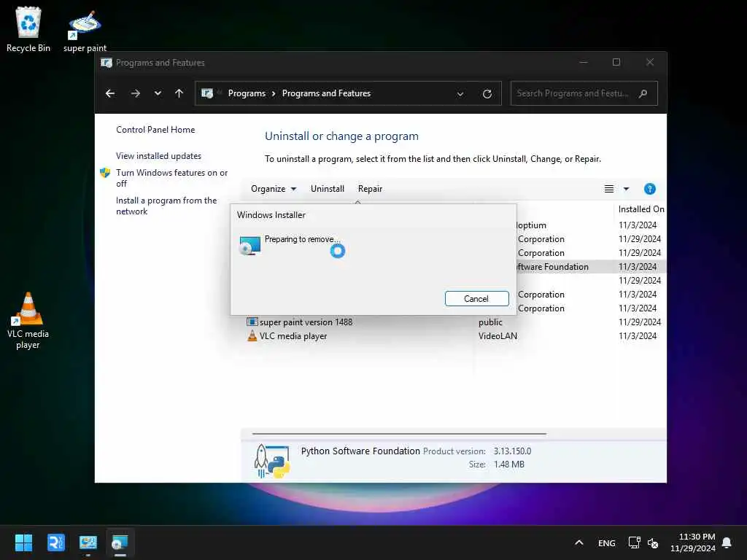Image resolution: width=747 pixels, height=560 pixels.
Task: Click the VideoLAN publisher cell
Action: (498, 335)
